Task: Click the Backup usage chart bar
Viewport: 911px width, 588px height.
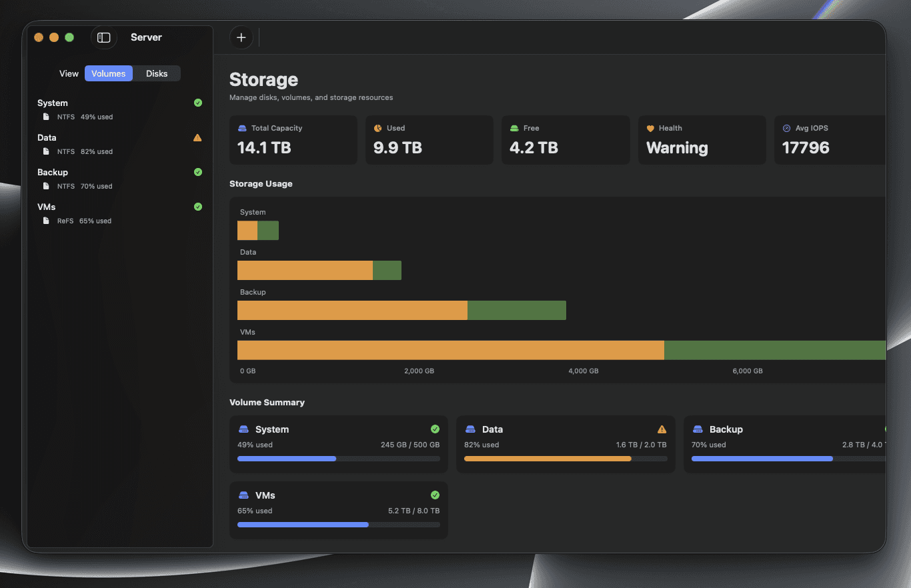Action: tap(401, 311)
